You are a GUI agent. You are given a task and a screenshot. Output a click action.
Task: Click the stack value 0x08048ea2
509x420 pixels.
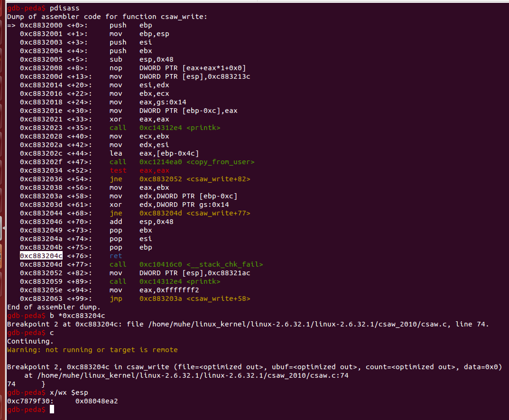(x=96, y=401)
